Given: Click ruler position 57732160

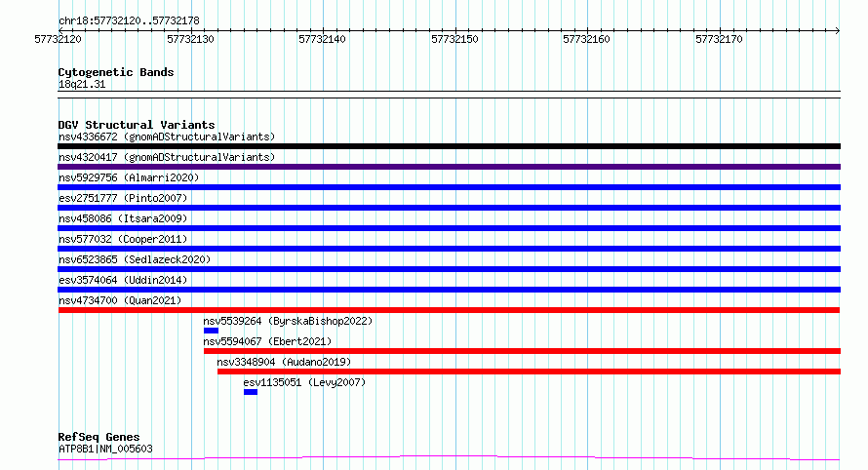Looking at the screenshot, I should [x=586, y=39].
